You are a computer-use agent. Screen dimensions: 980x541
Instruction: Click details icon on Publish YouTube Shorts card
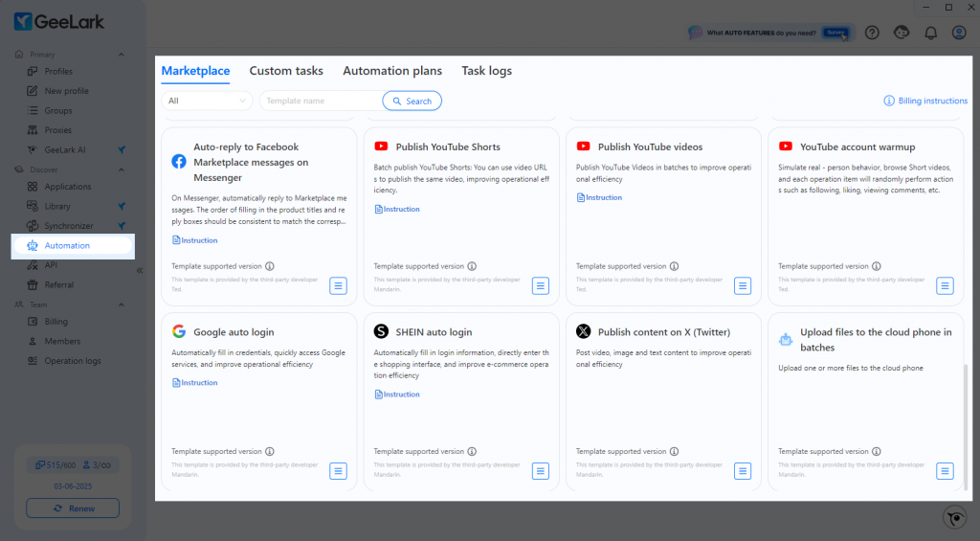[541, 286]
